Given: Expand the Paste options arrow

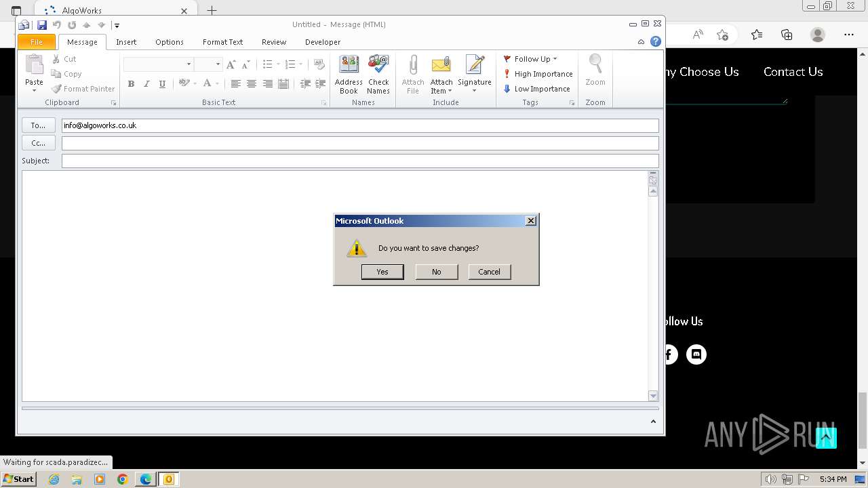Looking at the screenshot, I should [34, 90].
